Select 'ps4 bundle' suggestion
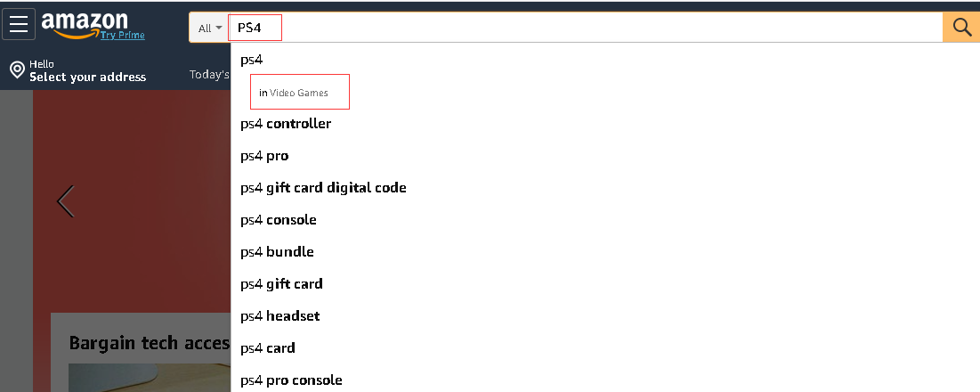Screen dimensions: 980x392 coord(277,252)
